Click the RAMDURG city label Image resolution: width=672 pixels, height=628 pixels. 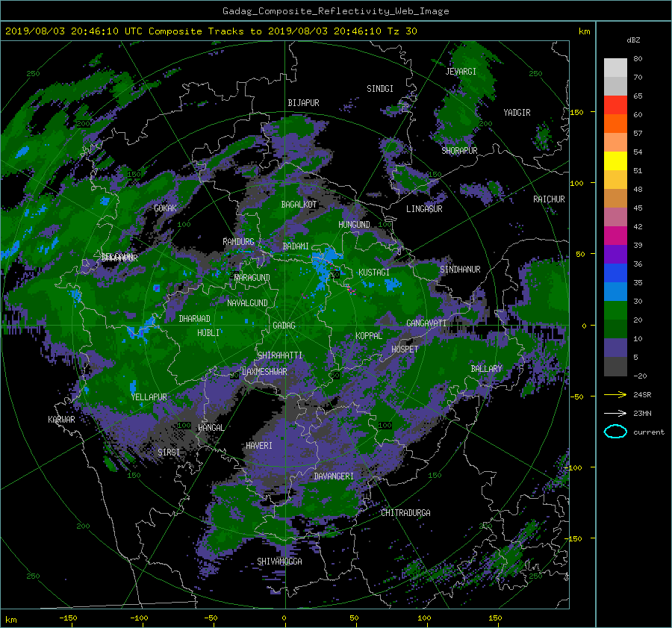click(238, 242)
